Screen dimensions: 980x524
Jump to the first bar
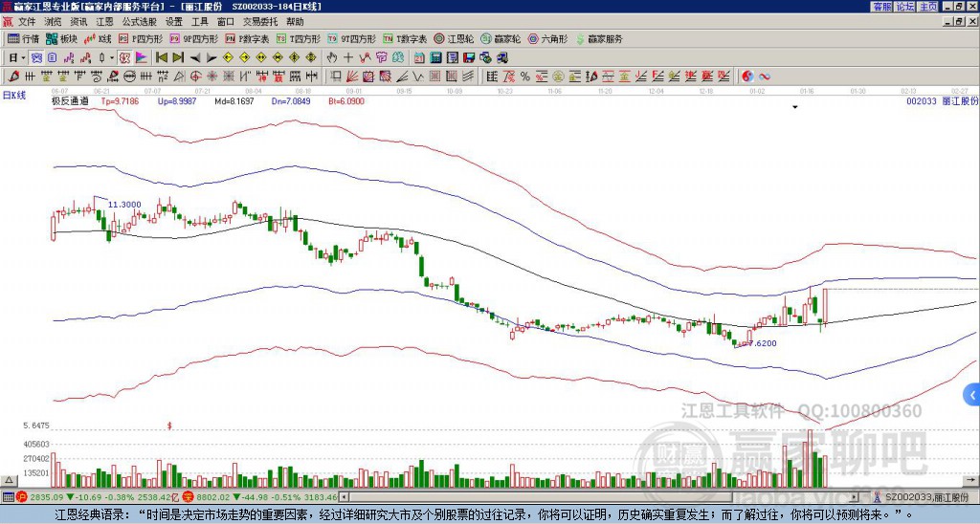click(161, 58)
